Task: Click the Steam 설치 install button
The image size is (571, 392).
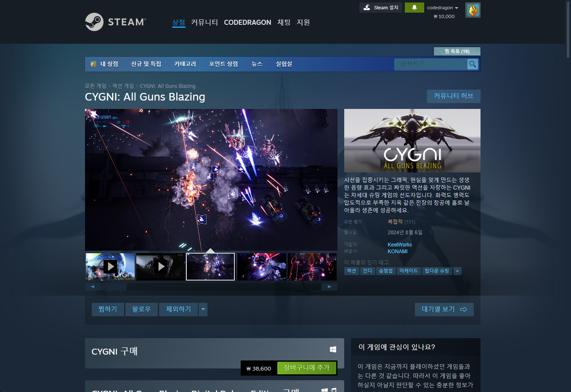Action: [x=381, y=8]
